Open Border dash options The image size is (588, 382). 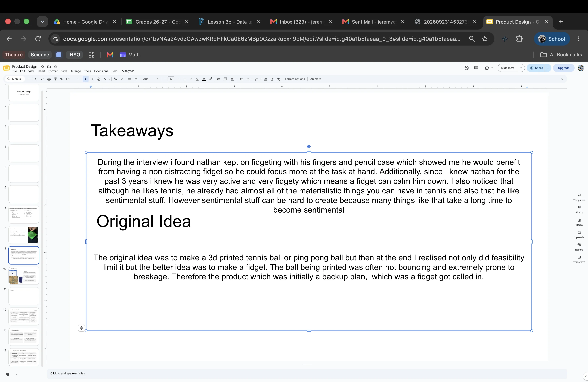[136, 79]
